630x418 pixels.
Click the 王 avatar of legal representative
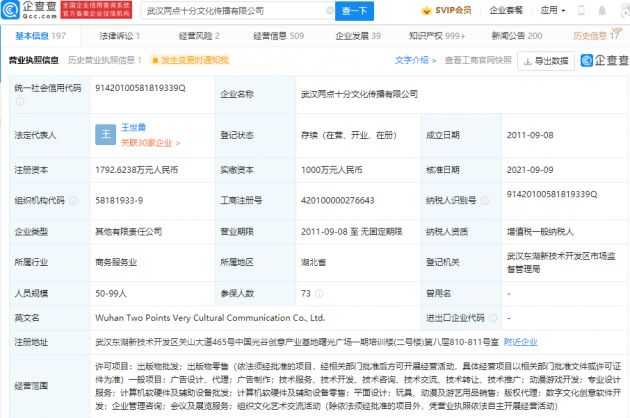(106, 135)
